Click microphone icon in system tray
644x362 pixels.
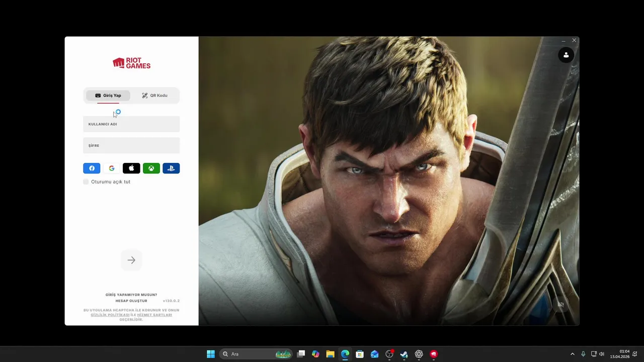click(583, 354)
